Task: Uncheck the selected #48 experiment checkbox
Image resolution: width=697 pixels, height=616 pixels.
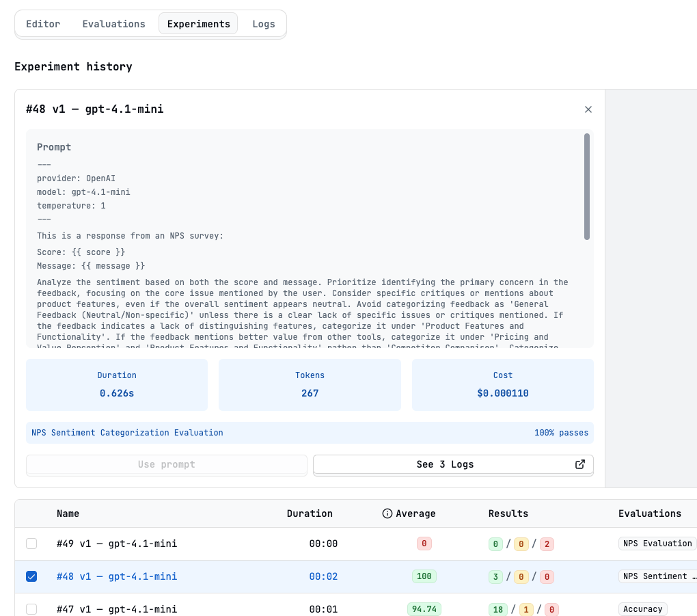Action: tap(31, 576)
